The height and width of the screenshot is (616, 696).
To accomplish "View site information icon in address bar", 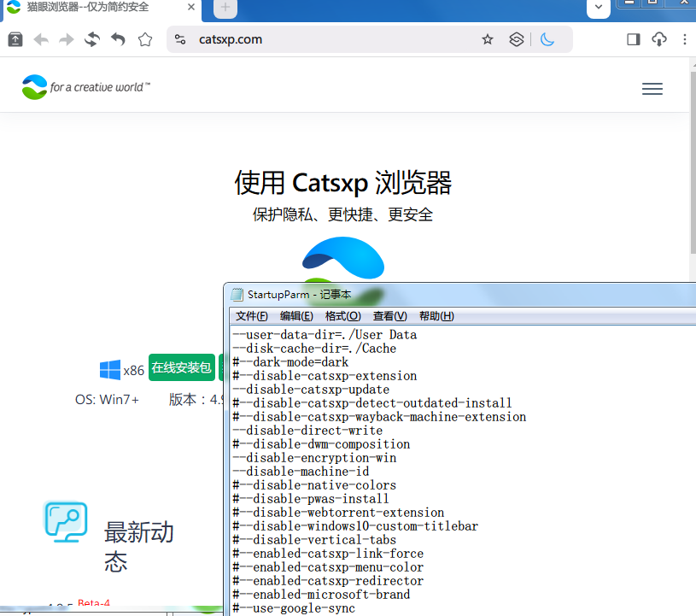I will [x=180, y=39].
